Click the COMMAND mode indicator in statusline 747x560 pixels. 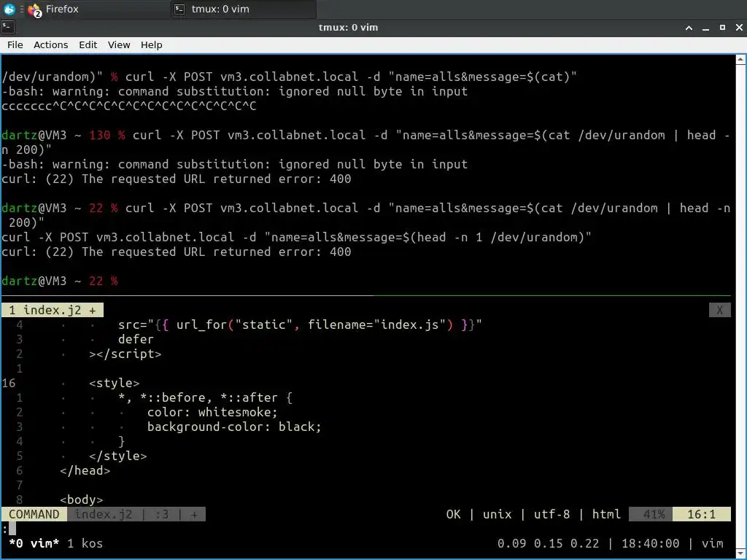click(34, 514)
